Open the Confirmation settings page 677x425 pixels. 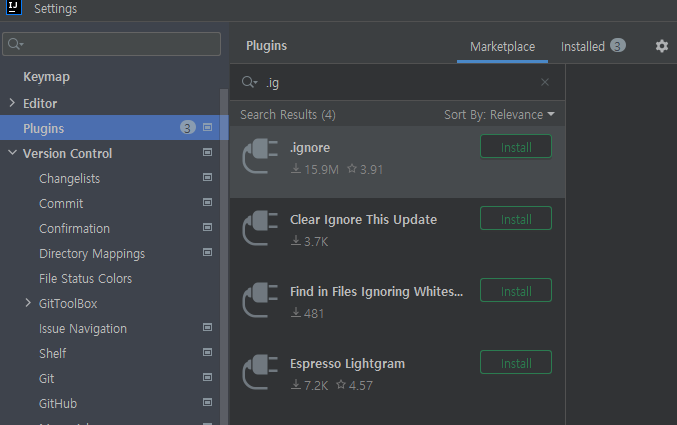[74, 228]
